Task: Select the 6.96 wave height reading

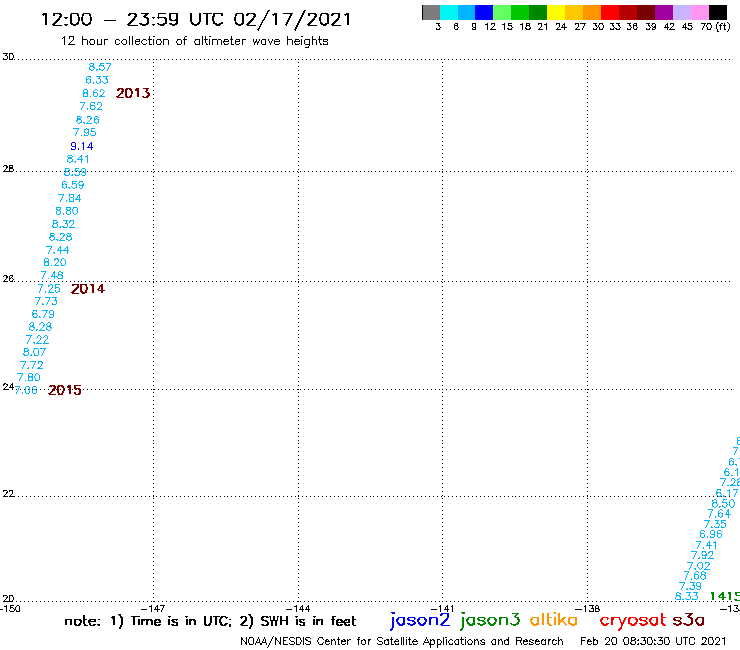Action: pos(711,534)
